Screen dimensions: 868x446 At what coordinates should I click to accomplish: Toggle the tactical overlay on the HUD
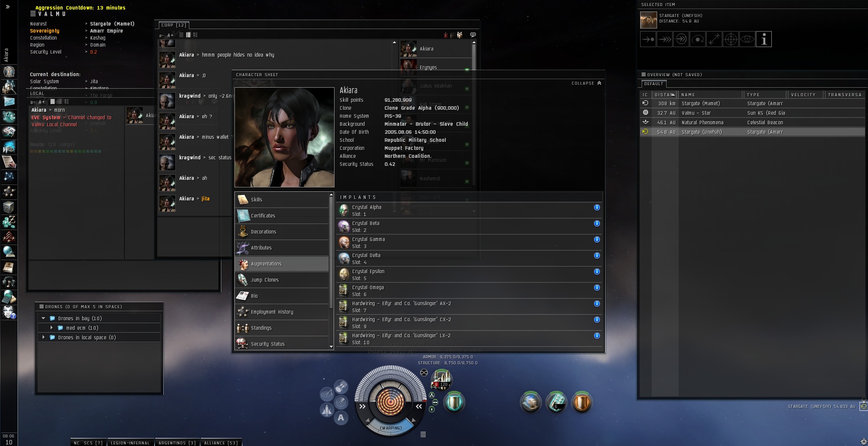coord(327,394)
